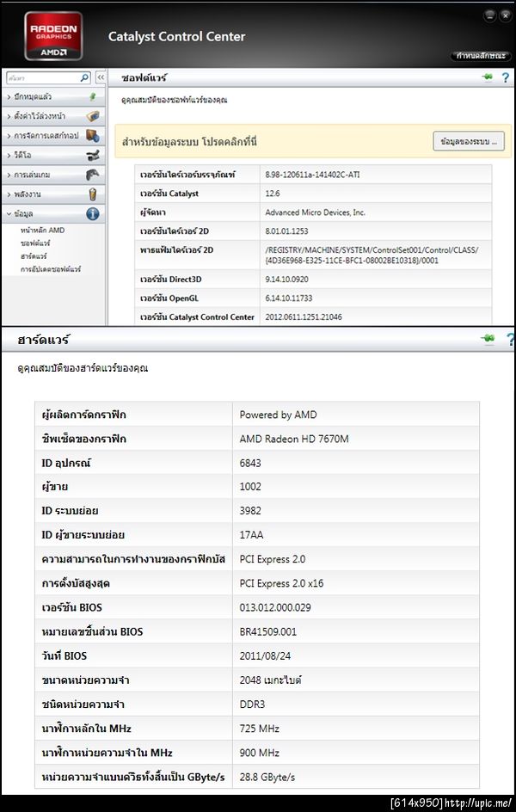Click the Powered by AMD value

(x=278, y=415)
